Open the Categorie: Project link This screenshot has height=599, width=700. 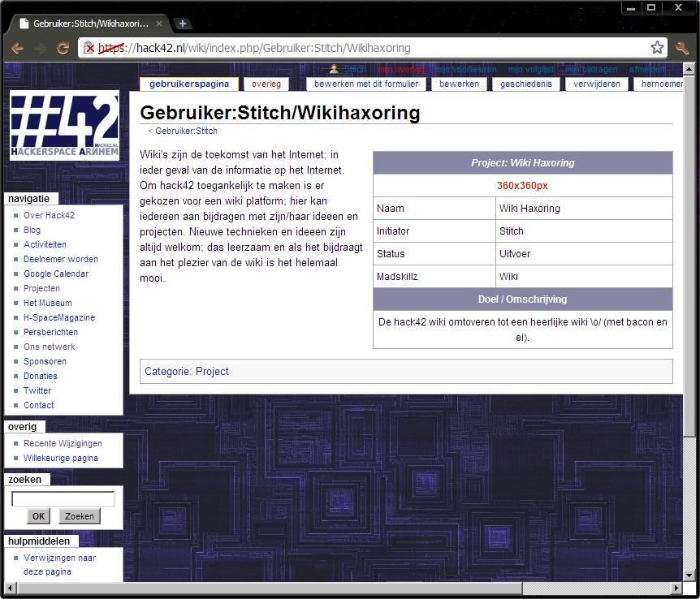tap(186, 371)
